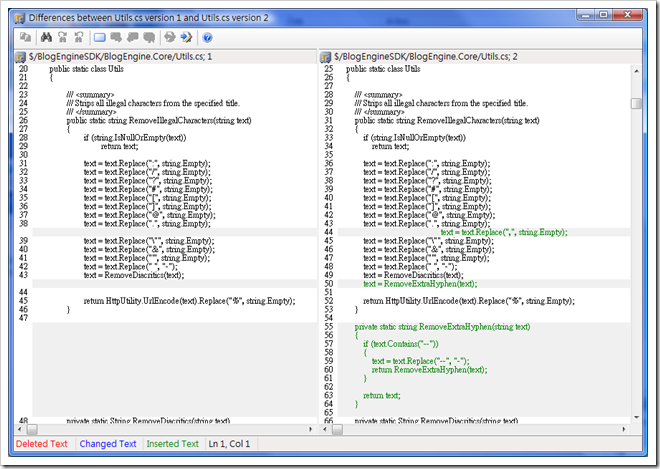Click the last gray speech bubble icon
The width and height of the screenshot is (660, 469).
click(149, 37)
